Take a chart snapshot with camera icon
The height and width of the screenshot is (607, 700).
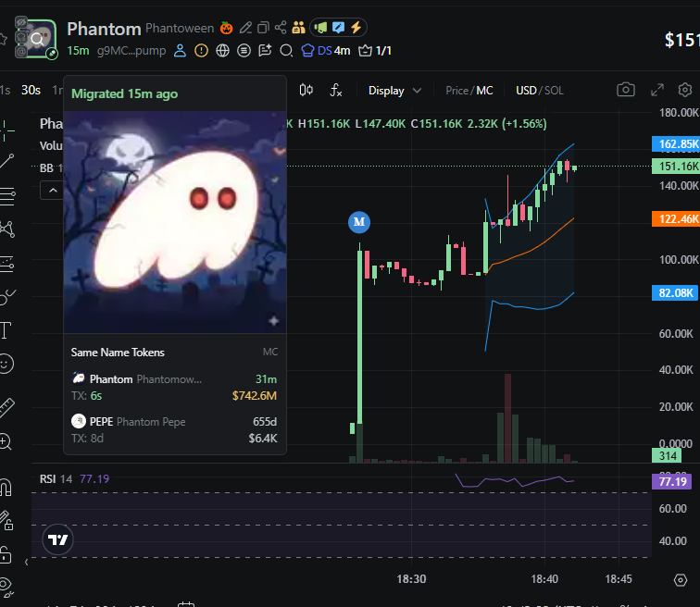625,90
